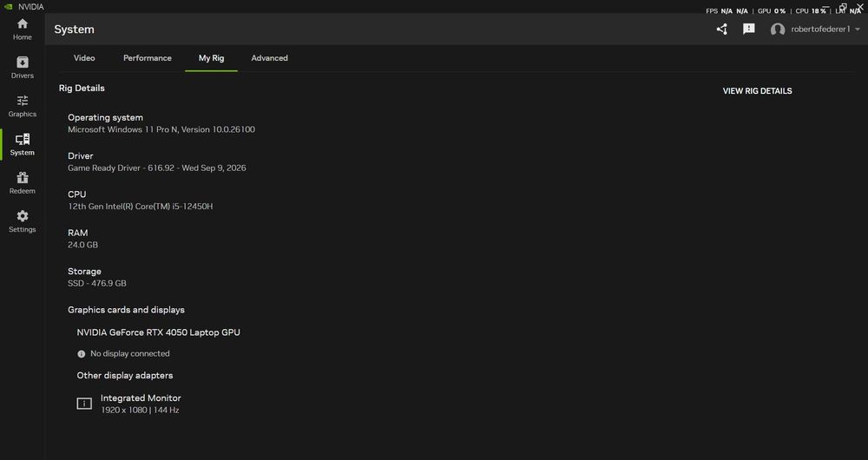This screenshot has width=868, height=460.
Task: Open the feedback notification icon
Action: click(x=748, y=29)
